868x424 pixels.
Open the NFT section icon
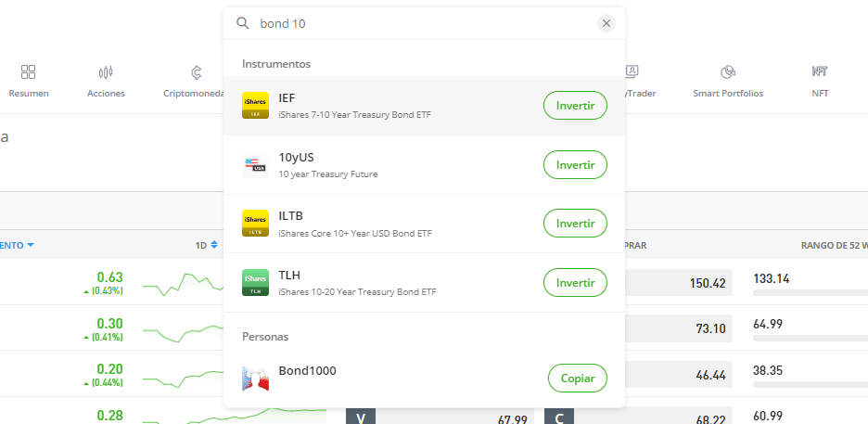(x=820, y=71)
